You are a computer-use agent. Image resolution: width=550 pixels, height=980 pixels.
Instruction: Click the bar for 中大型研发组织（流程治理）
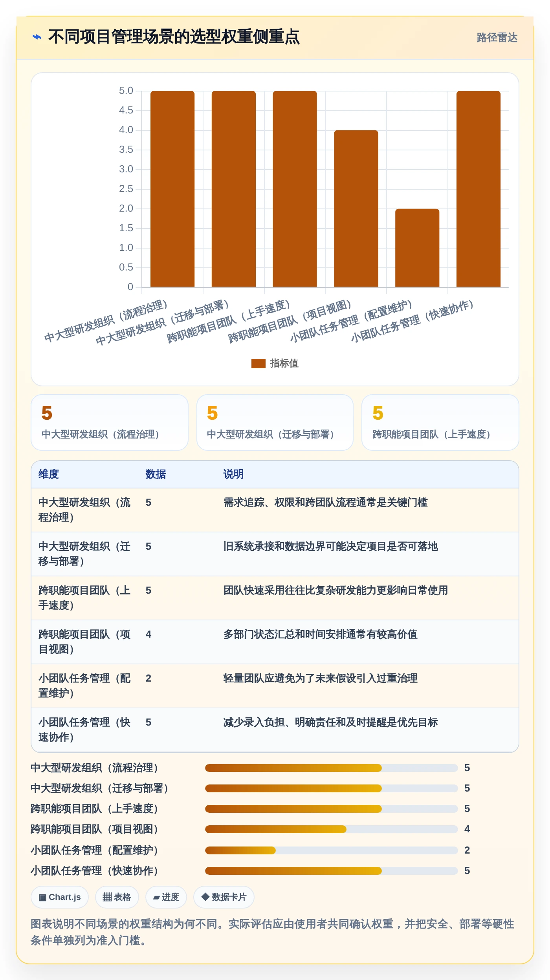[172, 189]
